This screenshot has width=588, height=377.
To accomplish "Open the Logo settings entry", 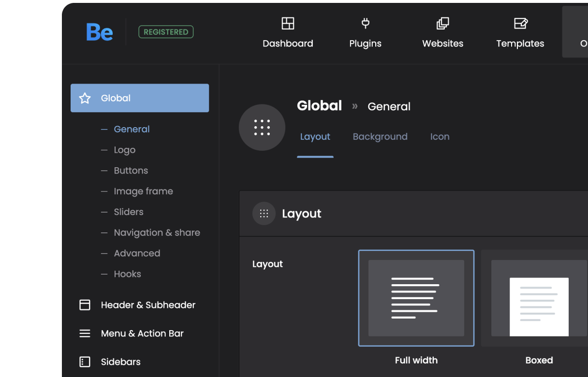I will point(124,150).
